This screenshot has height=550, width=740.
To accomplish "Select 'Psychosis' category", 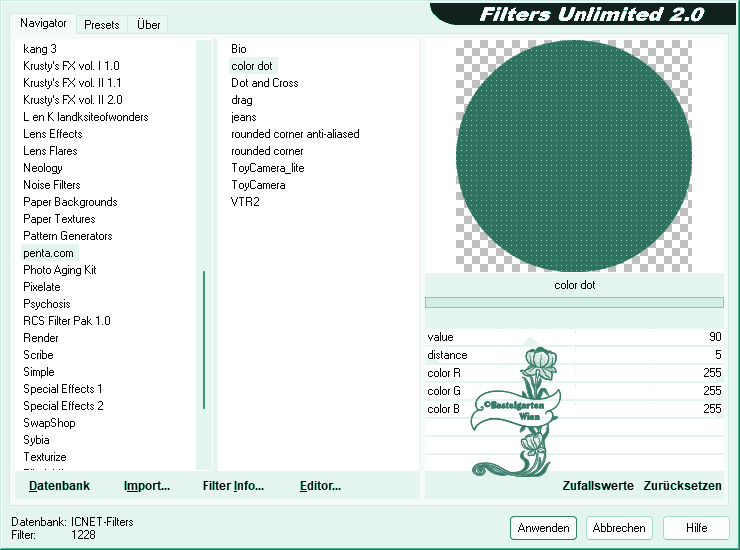I will (x=47, y=304).
